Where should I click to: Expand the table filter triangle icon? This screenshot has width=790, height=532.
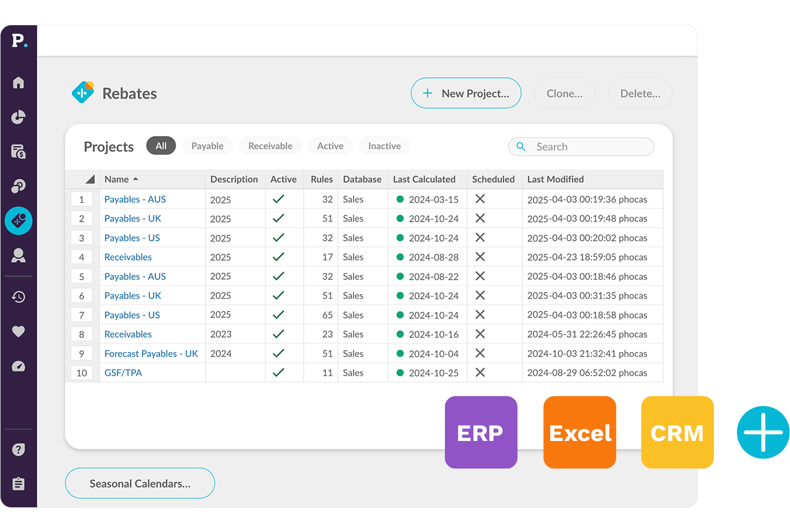(89, 179)
